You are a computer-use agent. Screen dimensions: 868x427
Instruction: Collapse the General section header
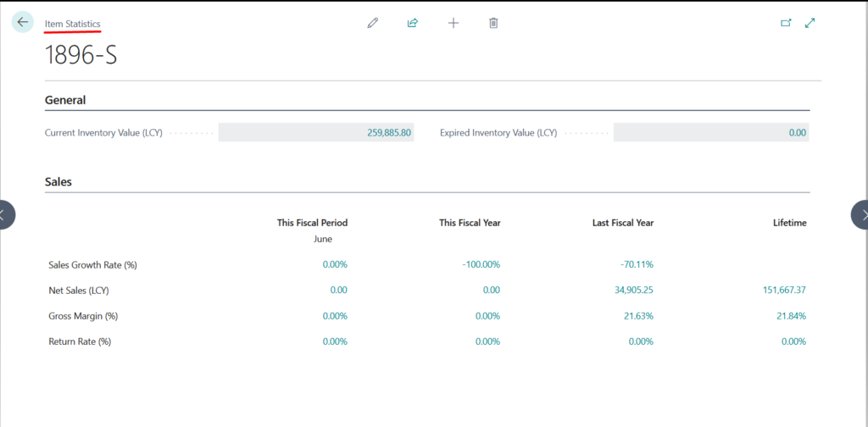(65, 100)
